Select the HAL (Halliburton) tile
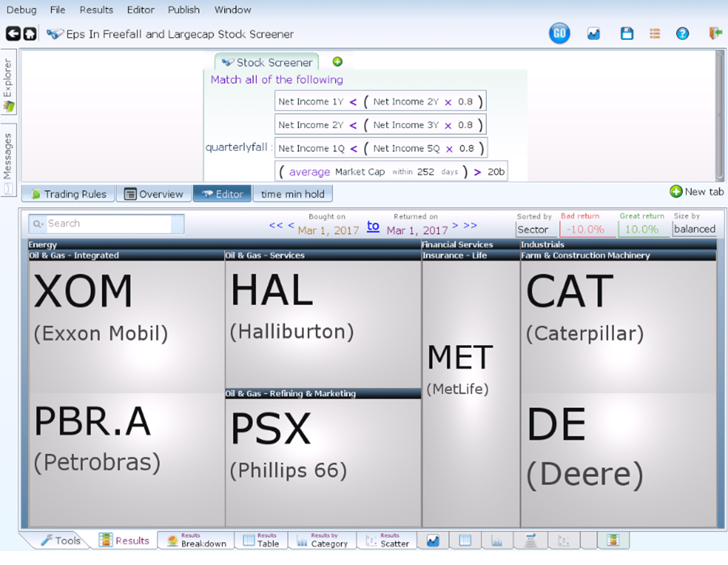This screenshot has height=565, width=728. click(x=323, y=324)
